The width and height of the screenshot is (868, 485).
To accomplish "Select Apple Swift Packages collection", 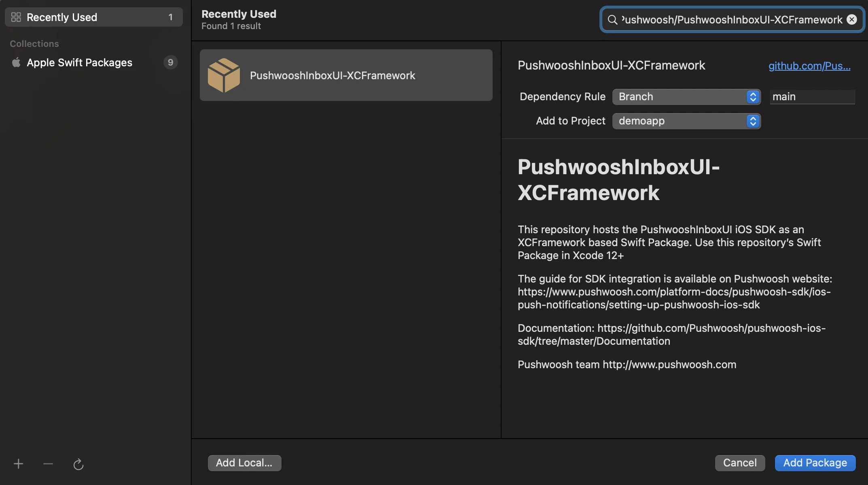I will (x=80, y=63).
